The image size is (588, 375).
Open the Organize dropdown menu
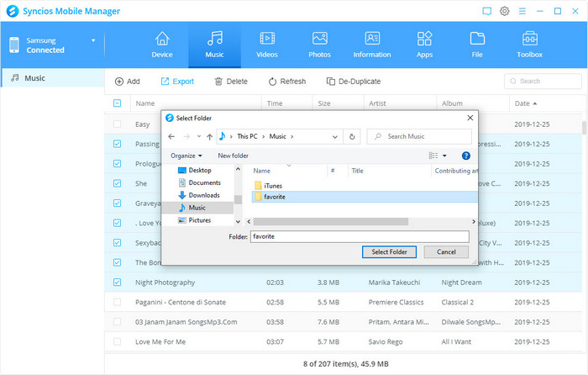click(186, 156)
